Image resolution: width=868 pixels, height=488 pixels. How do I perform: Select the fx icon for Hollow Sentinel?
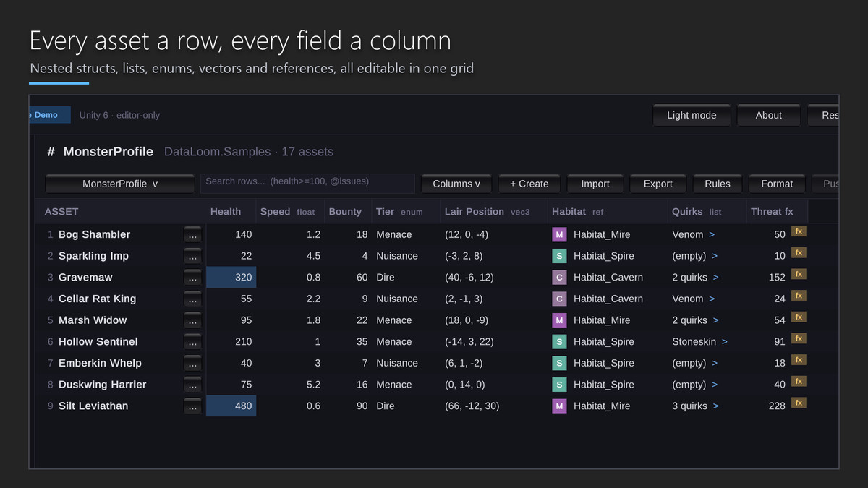tap(799, 338)
